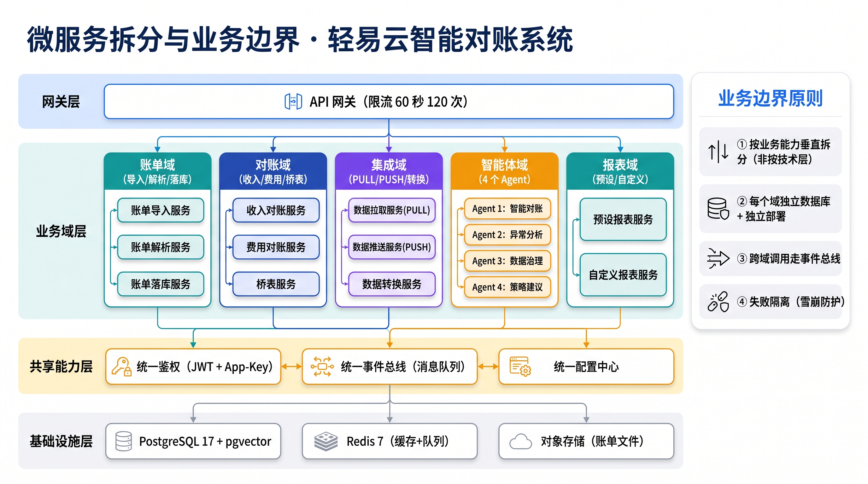Click the config center gear window icon
This screenshot has height=484, width=868.
(x=520, y=366)
